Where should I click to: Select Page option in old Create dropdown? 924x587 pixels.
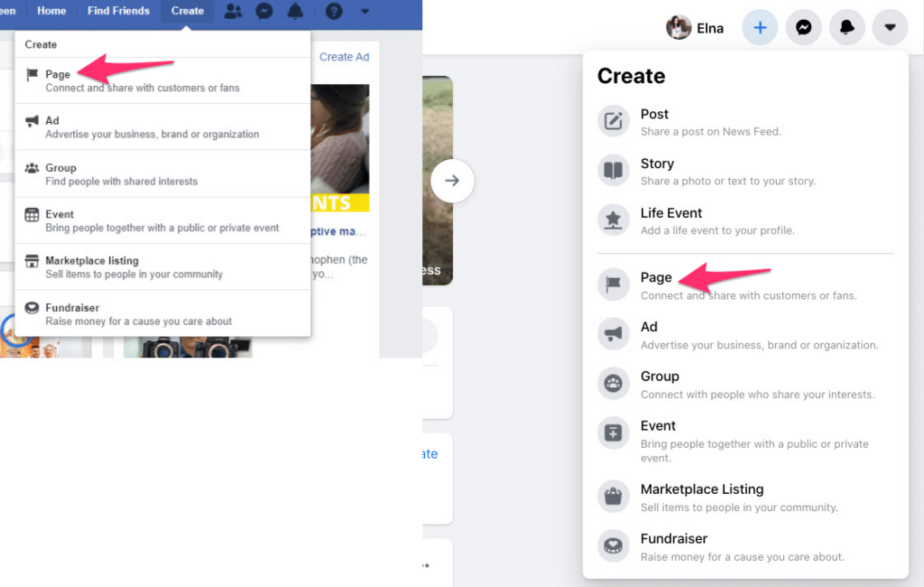coord(162,80)
